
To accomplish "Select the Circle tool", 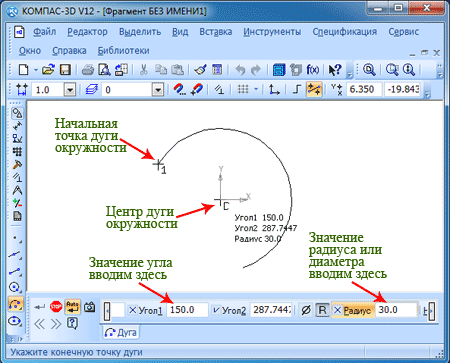I will [15, 287].
